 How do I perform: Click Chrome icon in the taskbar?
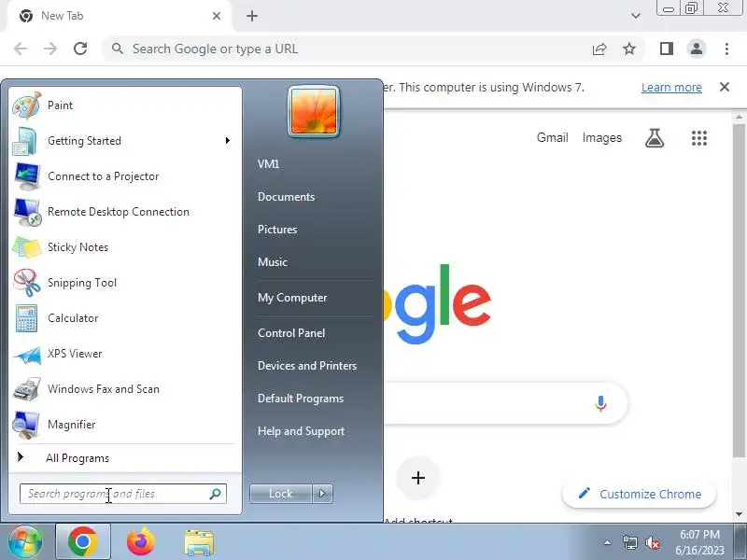[x=83, y=542]
